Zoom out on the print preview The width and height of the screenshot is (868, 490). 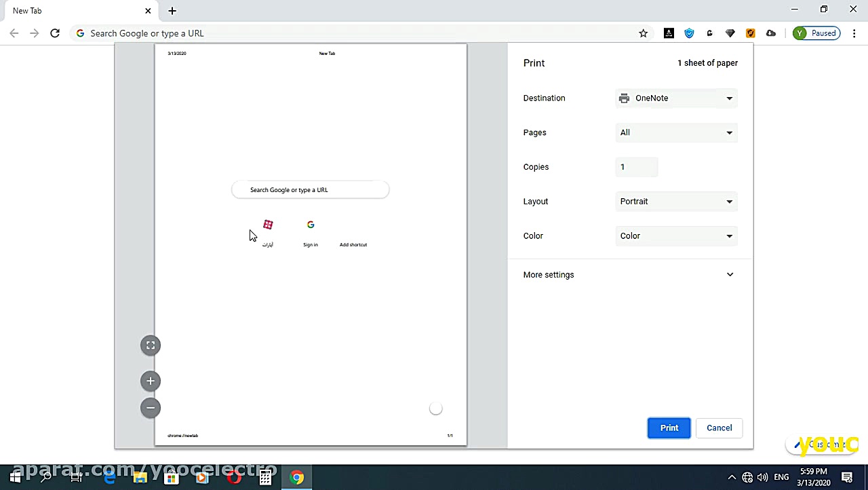tap(150, 407)
